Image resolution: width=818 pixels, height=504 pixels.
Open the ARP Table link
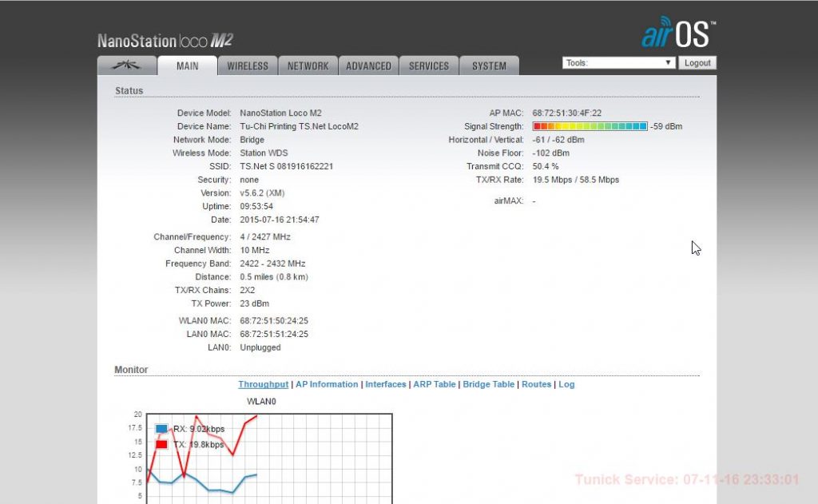[x=435, y=384]
